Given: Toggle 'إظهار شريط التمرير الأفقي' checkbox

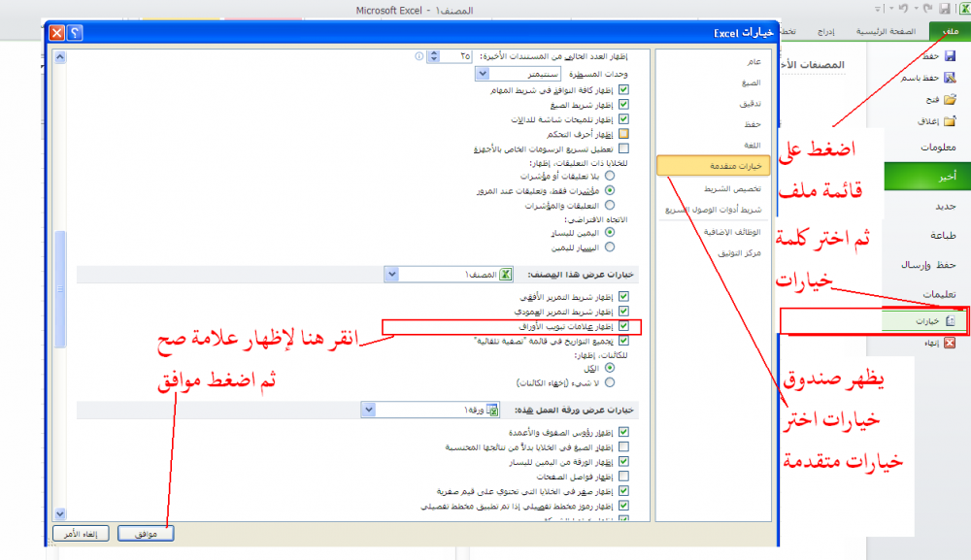Looking at the screenshot, I should click(x=623, y=296).
